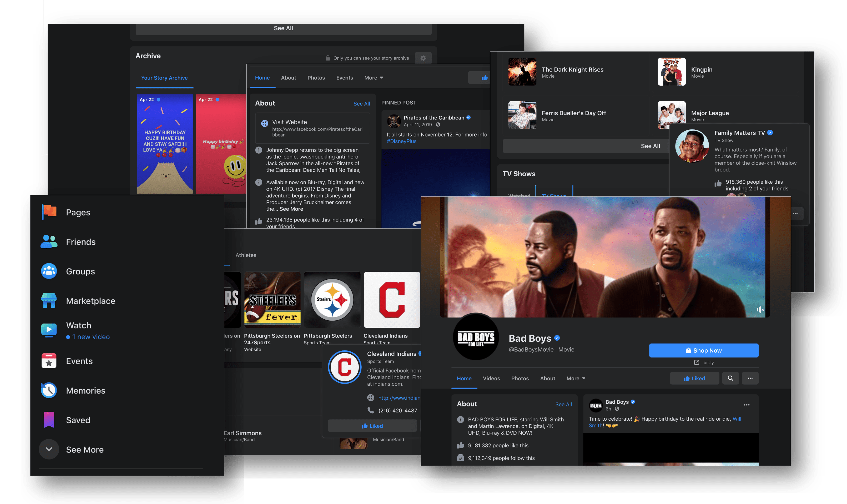Open story archive settings gear
The image size is (847, 504).
(x=423, y=58)
